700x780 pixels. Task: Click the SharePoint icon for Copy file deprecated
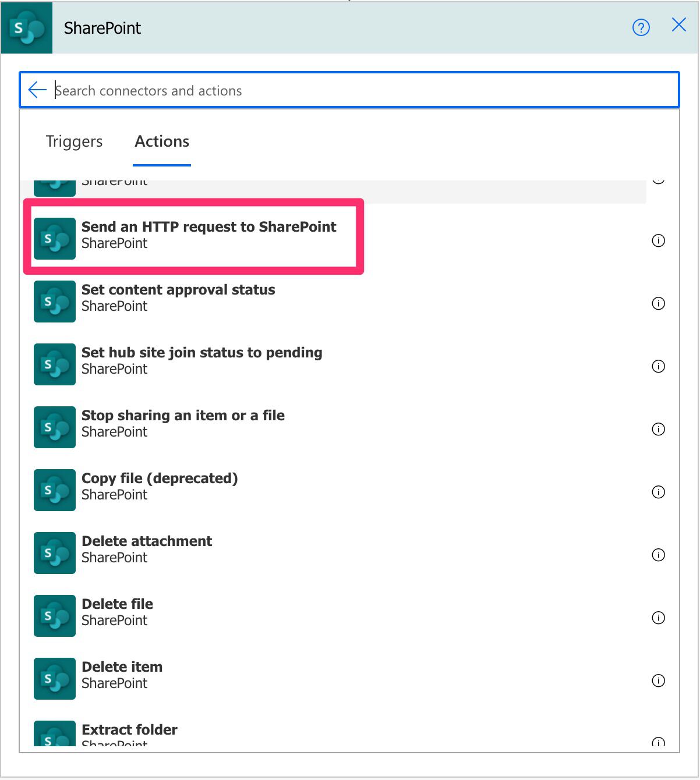pyautogui.click(x=54, y=490)
